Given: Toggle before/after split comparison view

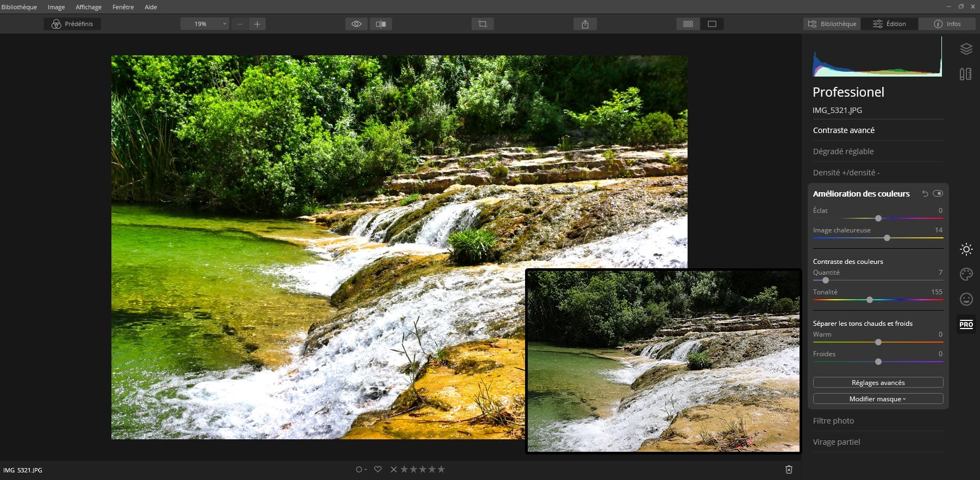Looking at the screenshot, I should 381,24.
